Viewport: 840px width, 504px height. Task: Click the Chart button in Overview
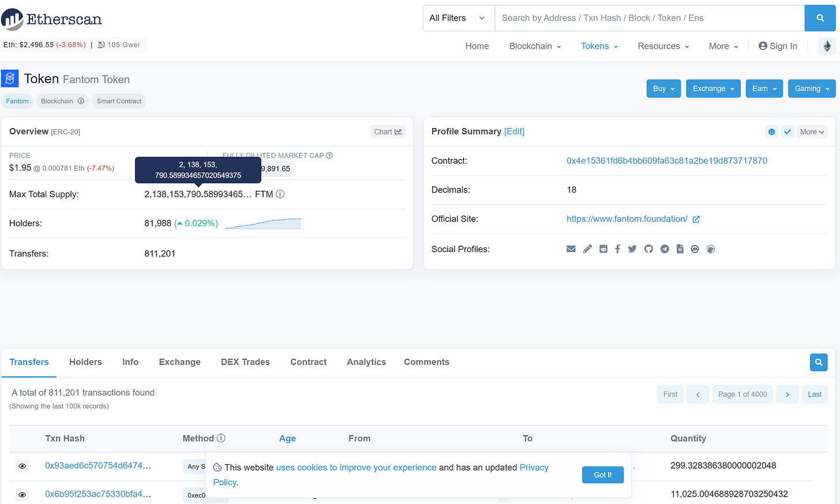pos(388,131)
